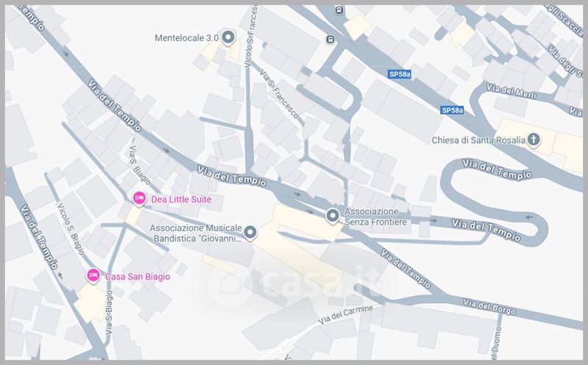Select the Chiesa di Santa Rosalia label
This screenshot has height=365, width=588.
(478, 141)
